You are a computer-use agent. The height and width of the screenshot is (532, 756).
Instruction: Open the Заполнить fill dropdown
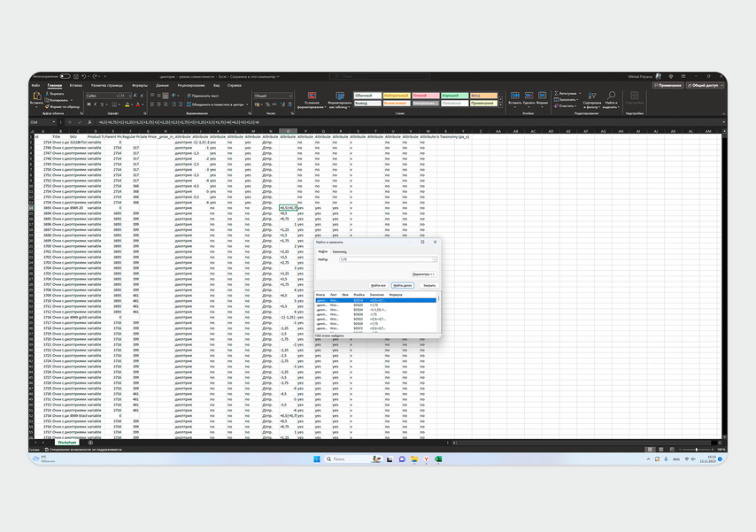click(x=566, y=100)
